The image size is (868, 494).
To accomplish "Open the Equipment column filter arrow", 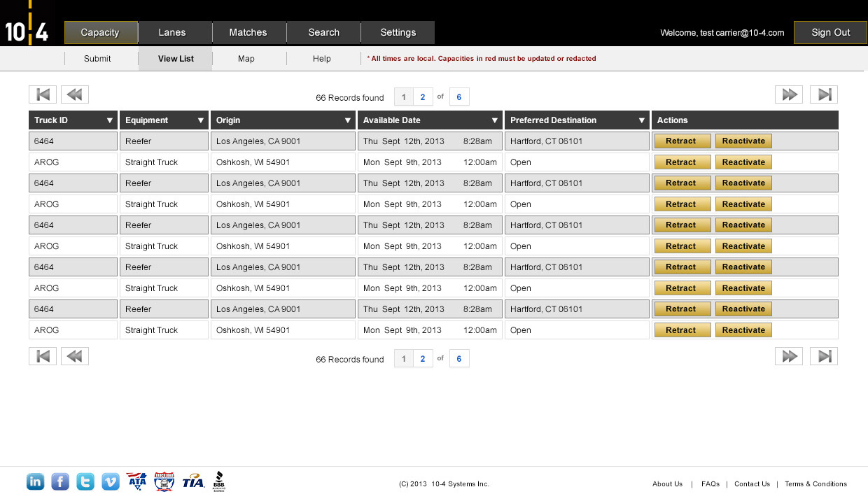I will click(201, 120).
